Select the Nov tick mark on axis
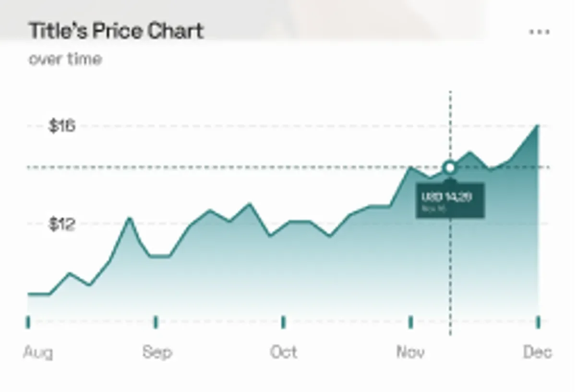The height and width of the screenshot is (392, 576). (410, 322)
